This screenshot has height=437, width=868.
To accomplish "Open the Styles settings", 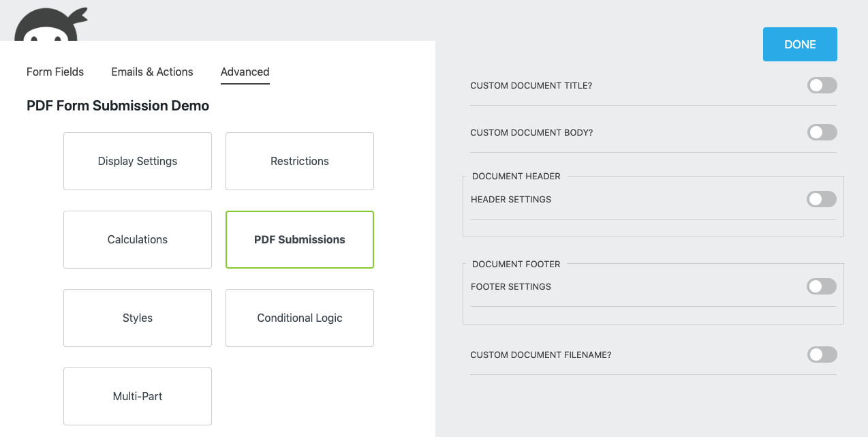I will [x=137, y=318].
